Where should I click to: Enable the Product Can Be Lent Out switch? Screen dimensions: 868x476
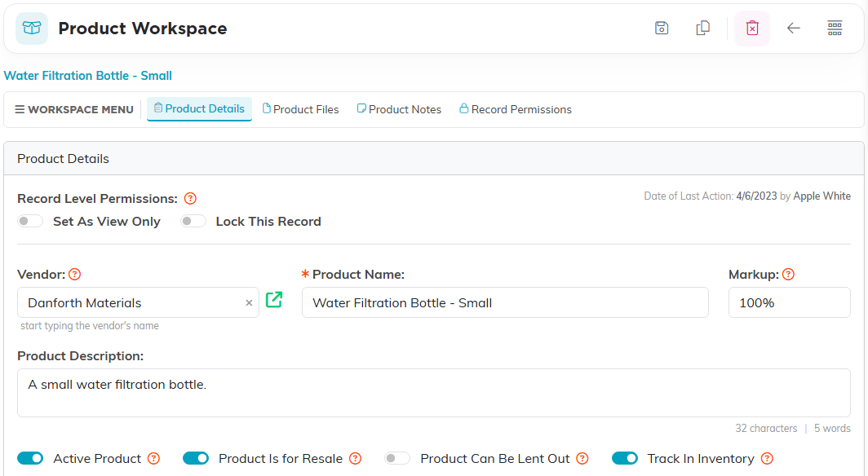click(x=397, y=458)
